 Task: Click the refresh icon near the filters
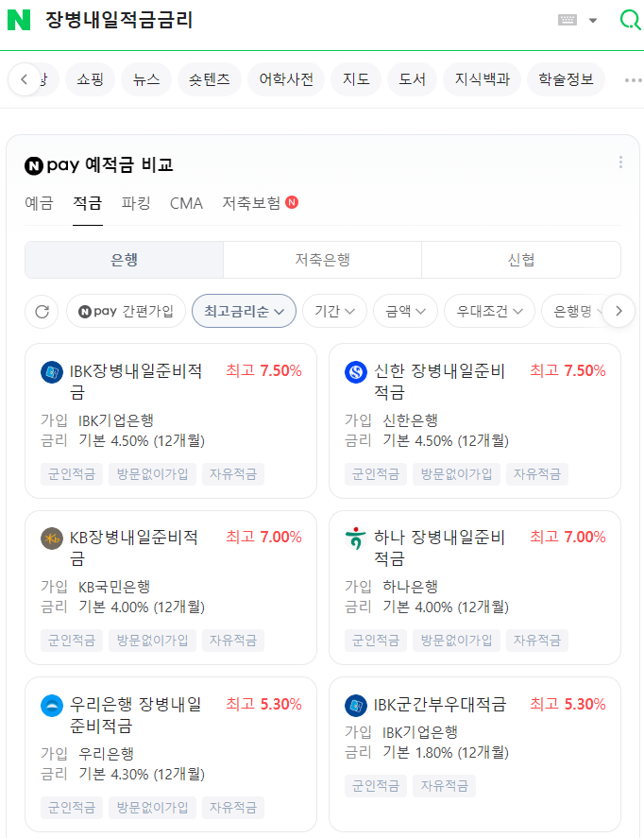point(42,312)
